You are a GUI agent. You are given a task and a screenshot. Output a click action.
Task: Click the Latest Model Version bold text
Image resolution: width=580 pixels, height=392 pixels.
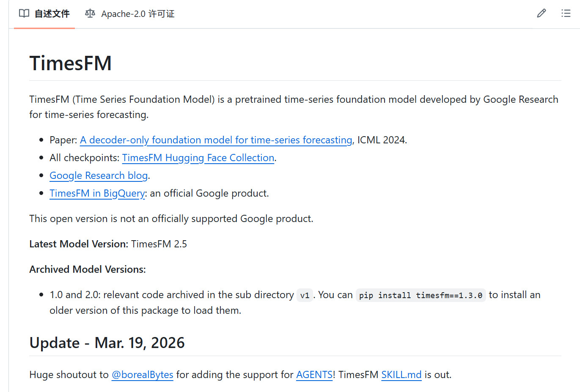coord(79,244)
